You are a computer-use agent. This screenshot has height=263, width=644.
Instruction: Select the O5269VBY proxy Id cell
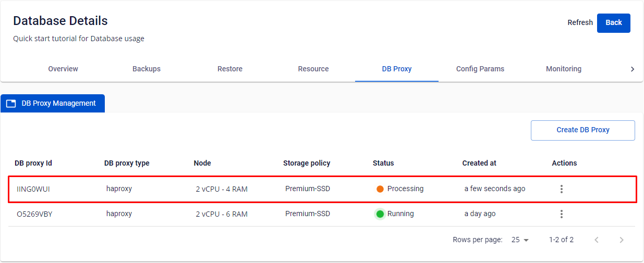pos(34,214)
